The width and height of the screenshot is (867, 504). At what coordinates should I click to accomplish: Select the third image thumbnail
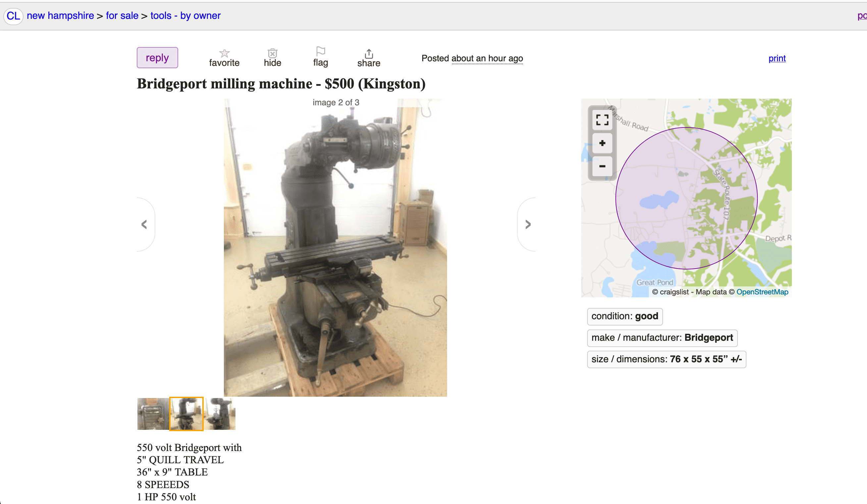click(220, 414)
